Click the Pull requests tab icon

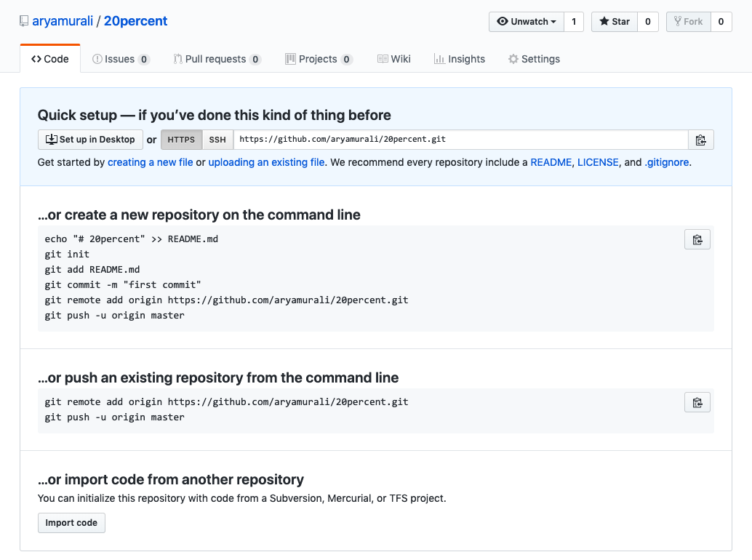pos(177,59)
